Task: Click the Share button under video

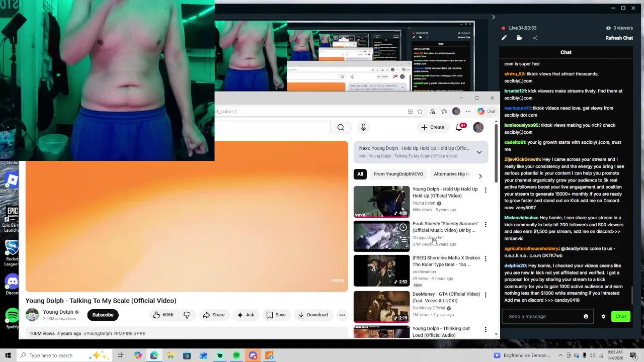Action: 213,315
